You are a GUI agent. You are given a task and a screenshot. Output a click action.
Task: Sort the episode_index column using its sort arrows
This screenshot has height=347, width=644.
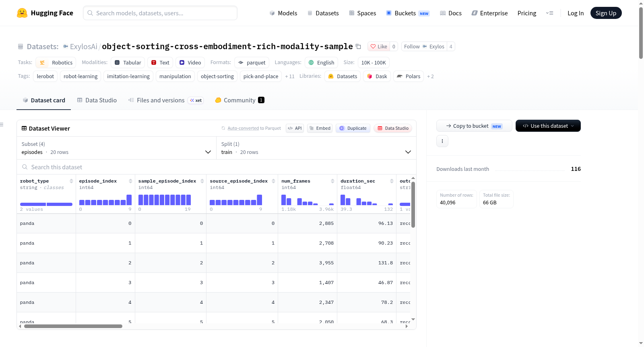click(x=130, y=181)
